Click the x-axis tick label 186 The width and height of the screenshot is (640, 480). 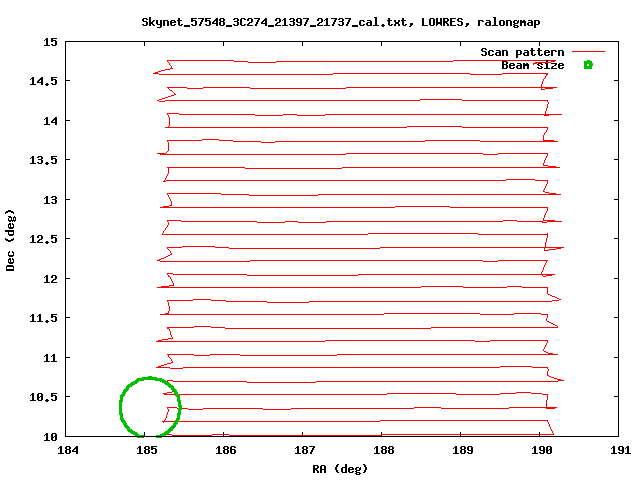coord(226,450)
